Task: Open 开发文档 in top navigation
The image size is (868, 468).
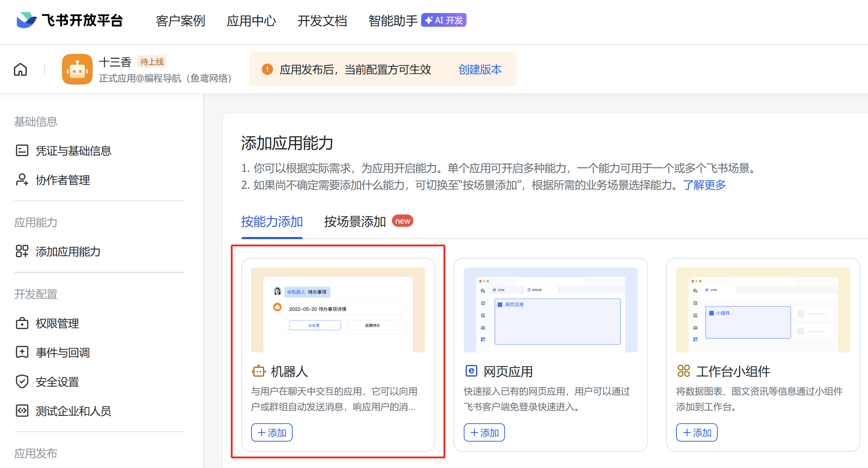Action: click(322, 21)
